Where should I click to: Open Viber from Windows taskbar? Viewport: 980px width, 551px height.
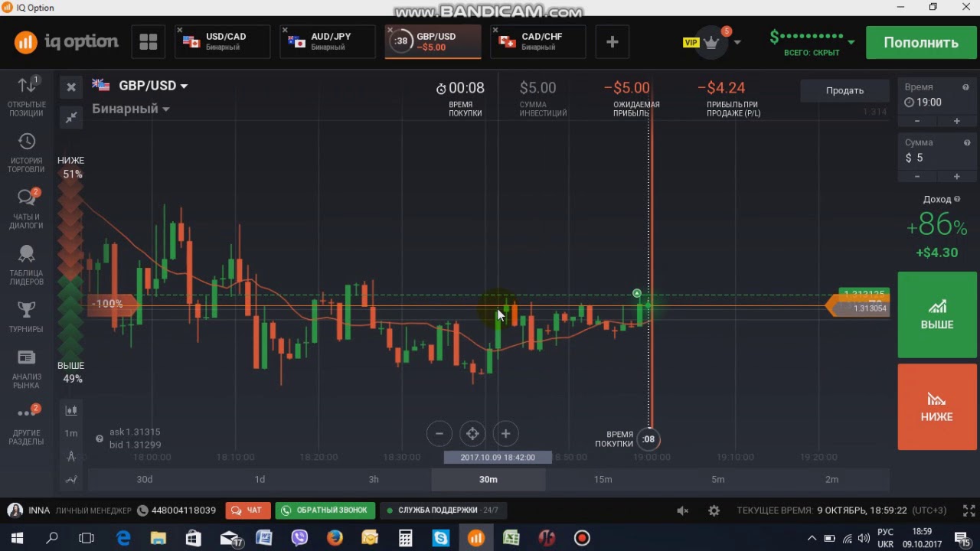coord(299,538)
